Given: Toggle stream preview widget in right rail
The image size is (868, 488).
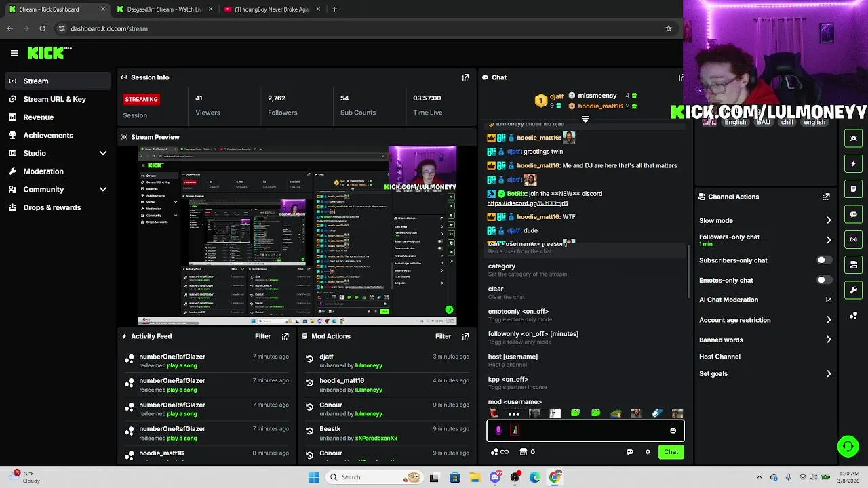Looking at the screenshot, I should point(854,138).
